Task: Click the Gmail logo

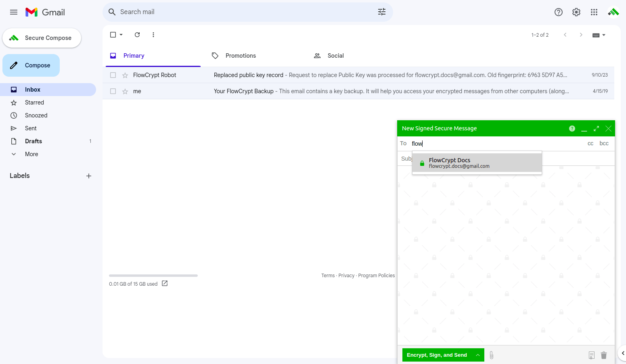Action: coord(45,12)
